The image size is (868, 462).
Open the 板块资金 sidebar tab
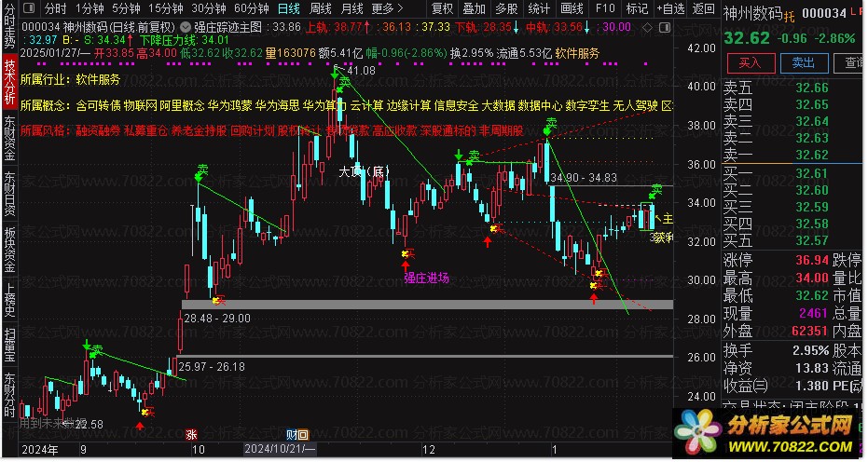(9, 250)
